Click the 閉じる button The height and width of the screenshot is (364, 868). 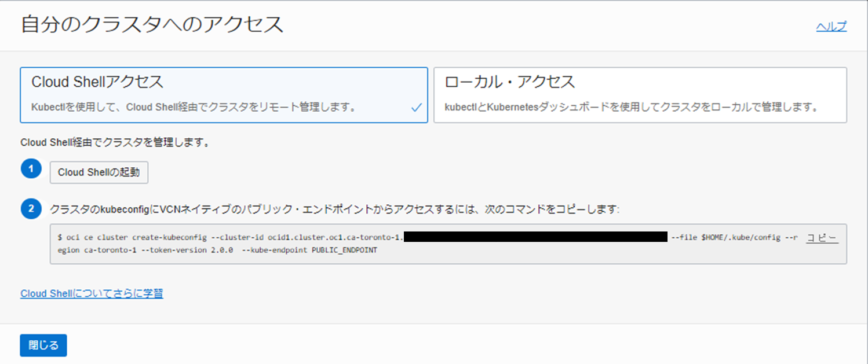(x=43, y=345)
